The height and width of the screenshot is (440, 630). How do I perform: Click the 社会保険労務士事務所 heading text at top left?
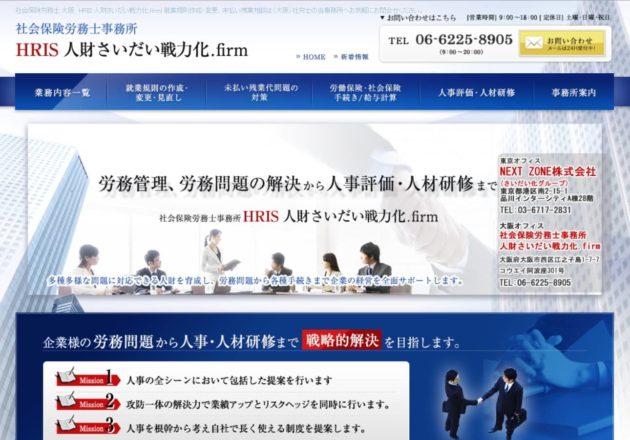point(76,29)
